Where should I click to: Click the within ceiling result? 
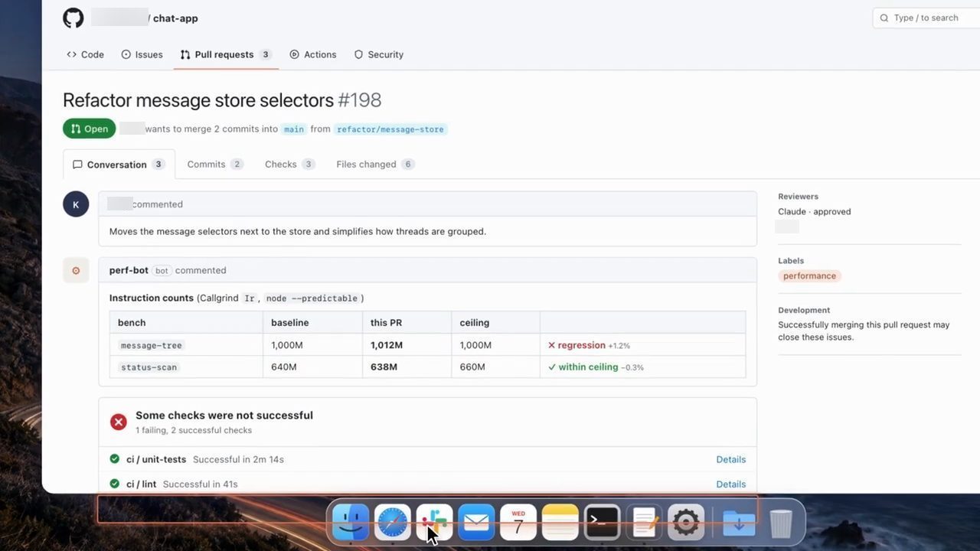[x=596, y=367]
